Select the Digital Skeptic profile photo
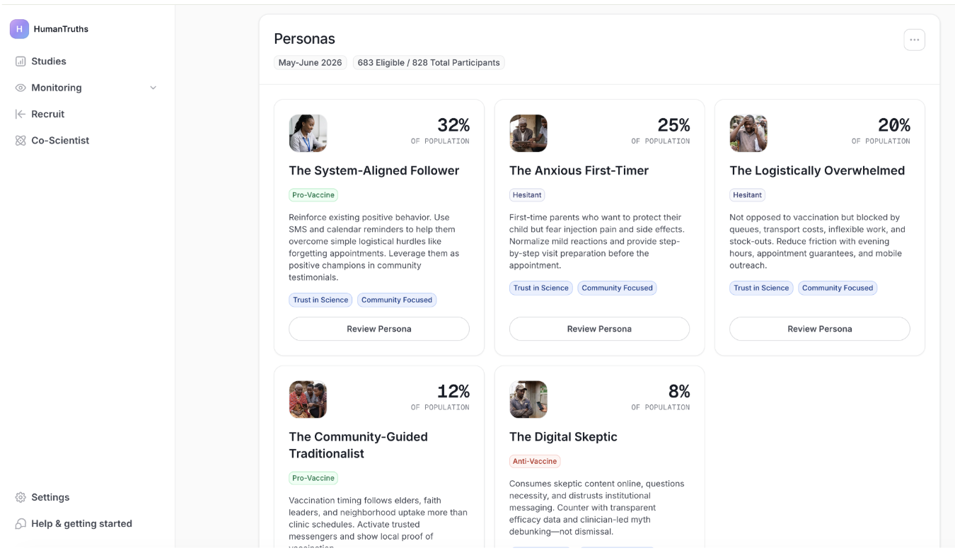Image resolution: width=955 pixels, height=560 pixels. pyautogui.click(x=528, y=399)
